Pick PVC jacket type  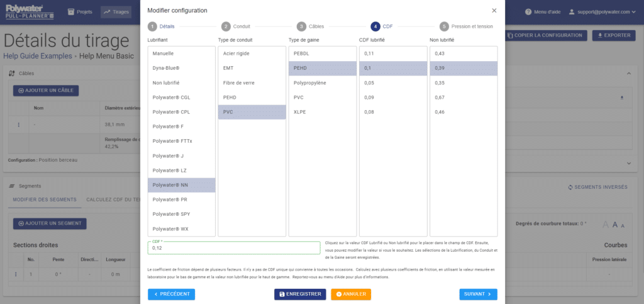(323, 98)
